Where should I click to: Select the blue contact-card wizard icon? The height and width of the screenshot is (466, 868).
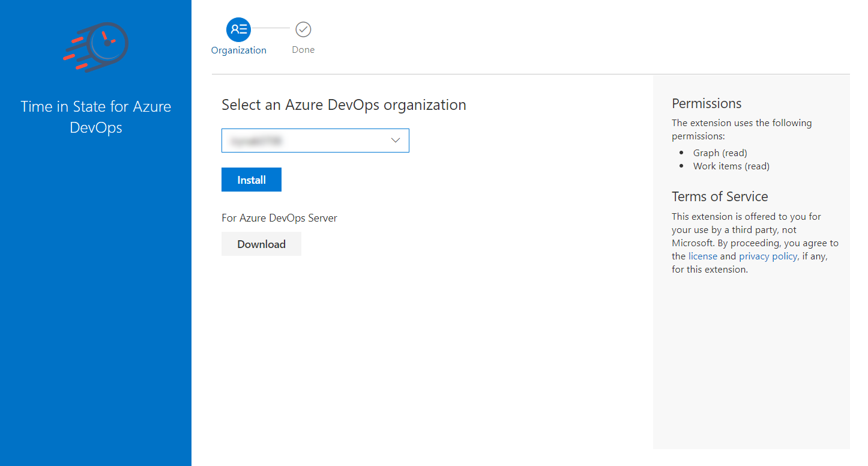[238, 29]
